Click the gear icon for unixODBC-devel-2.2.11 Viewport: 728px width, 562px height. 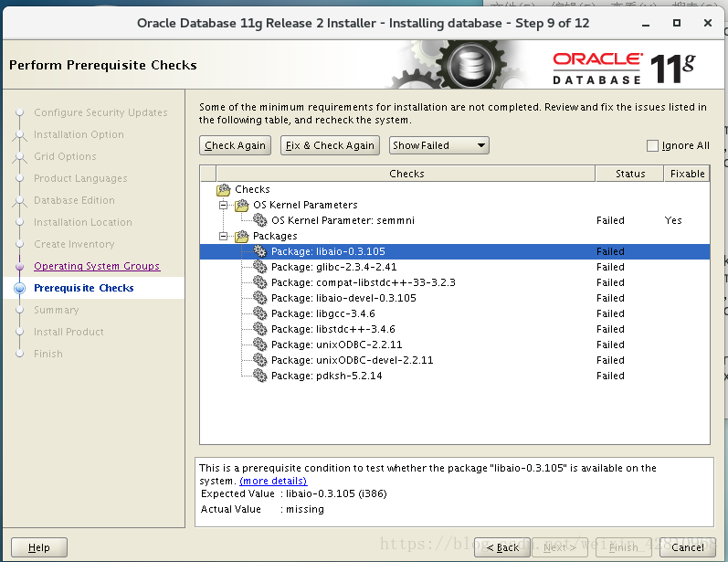260,360
